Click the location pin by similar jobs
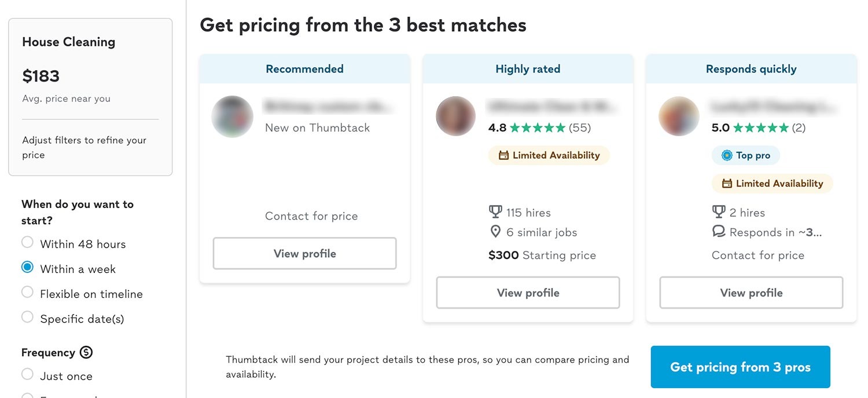 [495, 232]
